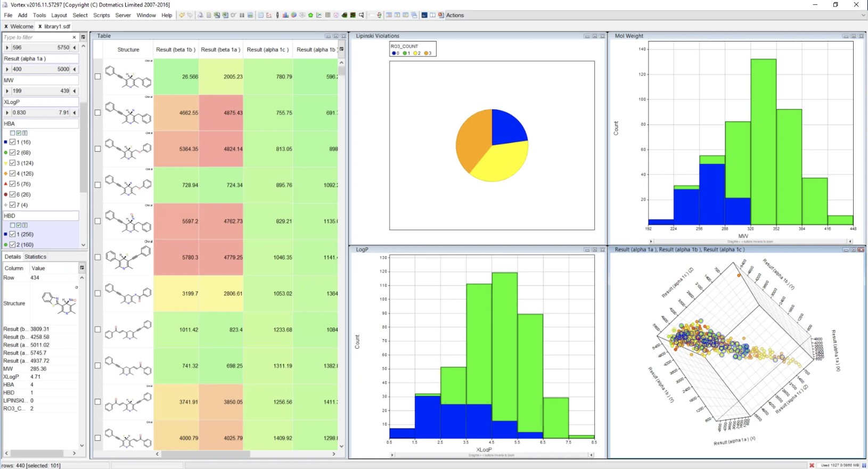Click the scatter plot toolbar icon
This screenshot has width=868, height=469.
pyautogui.click(x=269, y=15)
